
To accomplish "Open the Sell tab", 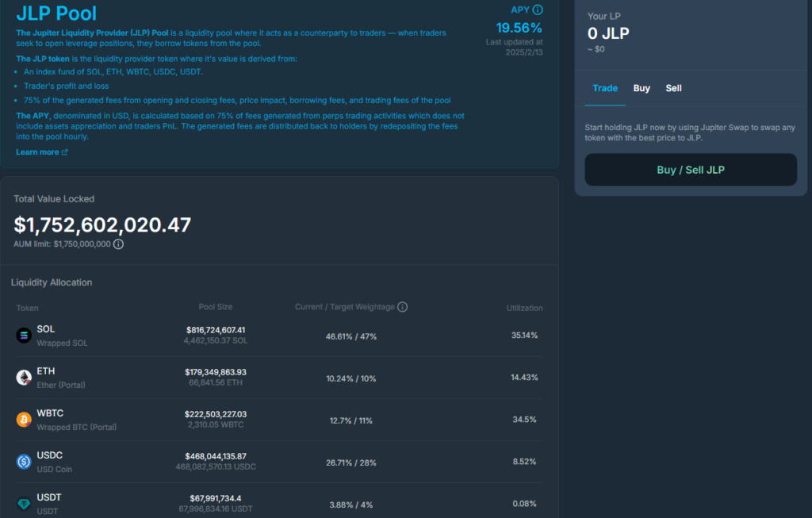I will [673, 88].
